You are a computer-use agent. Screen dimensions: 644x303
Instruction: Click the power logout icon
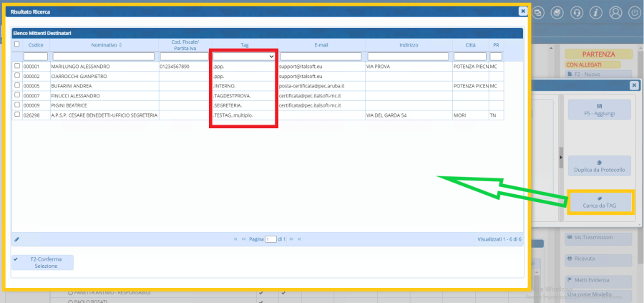point(634,13)
